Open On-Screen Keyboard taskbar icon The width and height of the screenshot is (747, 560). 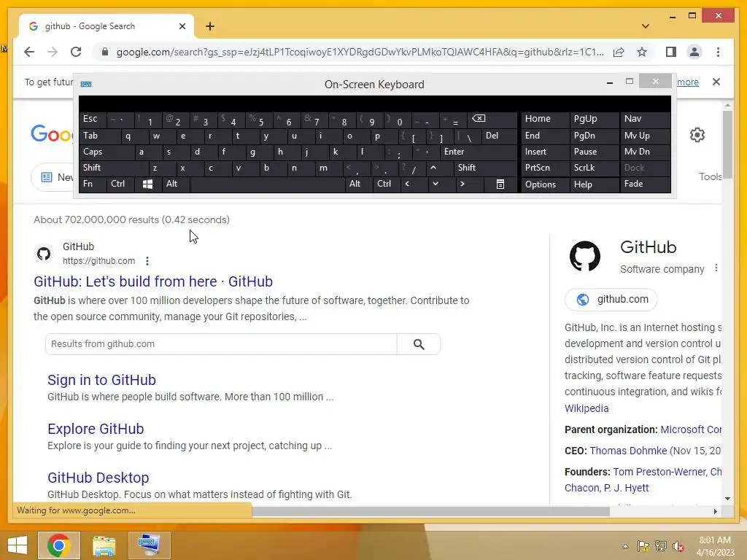(x=149, y=545)
